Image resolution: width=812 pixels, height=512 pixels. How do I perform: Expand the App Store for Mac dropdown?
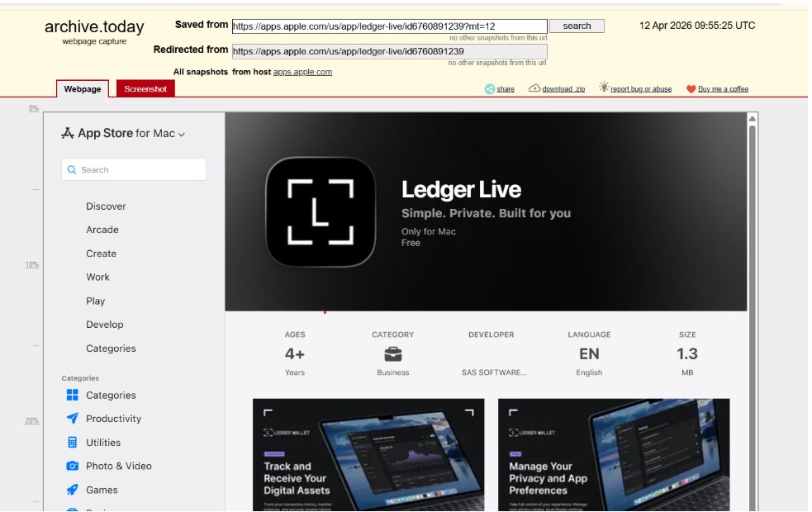(x=181, y=134)
